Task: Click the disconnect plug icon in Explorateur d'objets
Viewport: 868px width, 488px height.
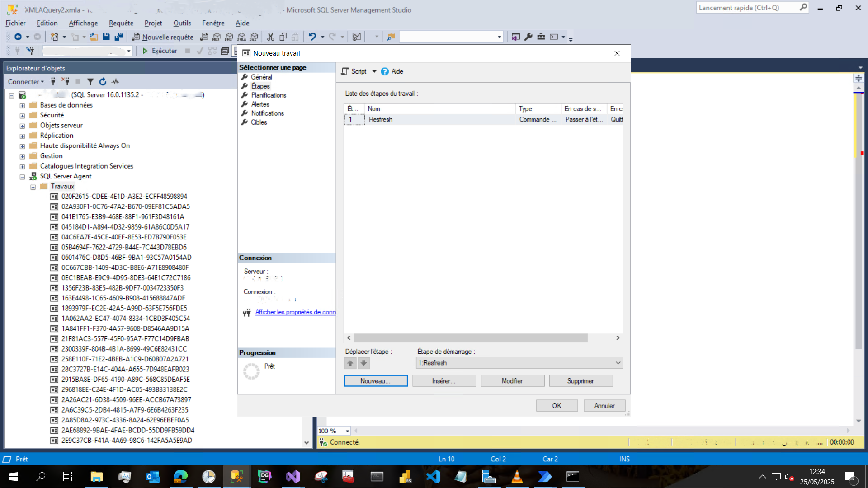Action: point(66,82)
